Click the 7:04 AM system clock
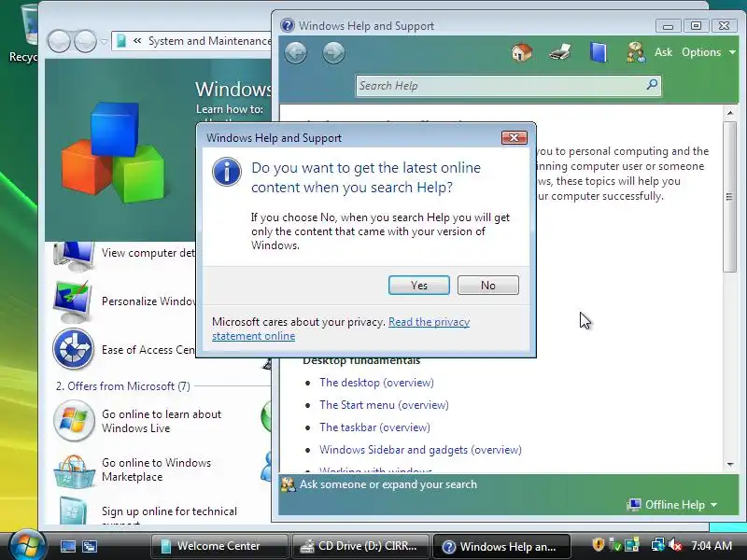 coord(712,545)
